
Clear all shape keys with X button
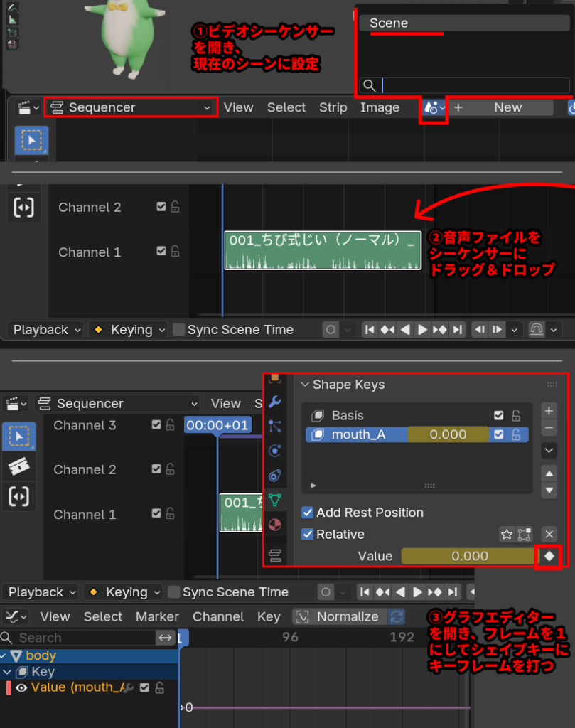549,535
